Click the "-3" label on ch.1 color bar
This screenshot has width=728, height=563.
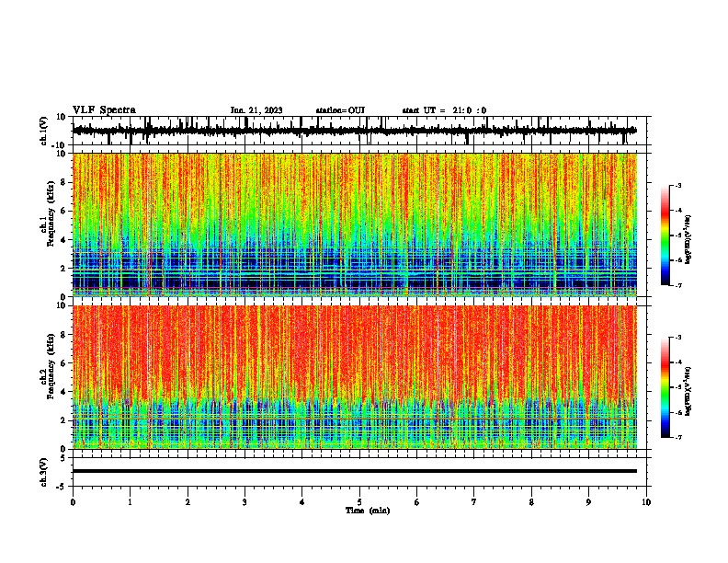tap(678, 185)
